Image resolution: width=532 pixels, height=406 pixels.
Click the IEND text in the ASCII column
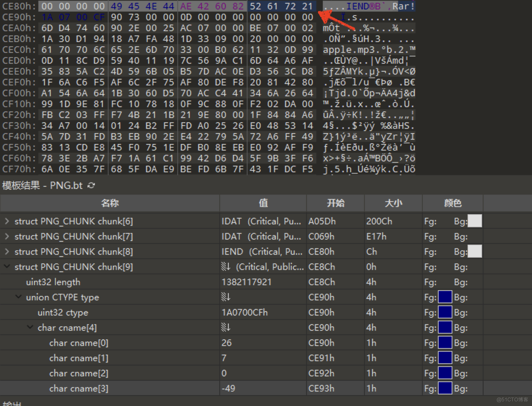358,6
